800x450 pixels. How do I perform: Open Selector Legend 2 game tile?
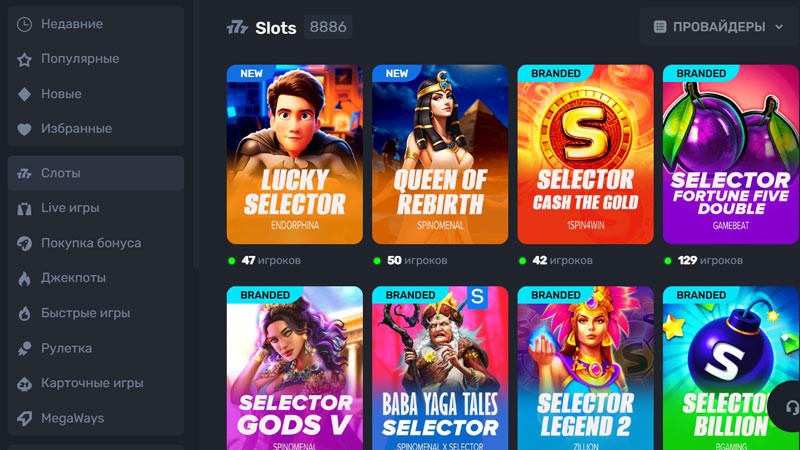pyautogui.click(x=585, y=368)
